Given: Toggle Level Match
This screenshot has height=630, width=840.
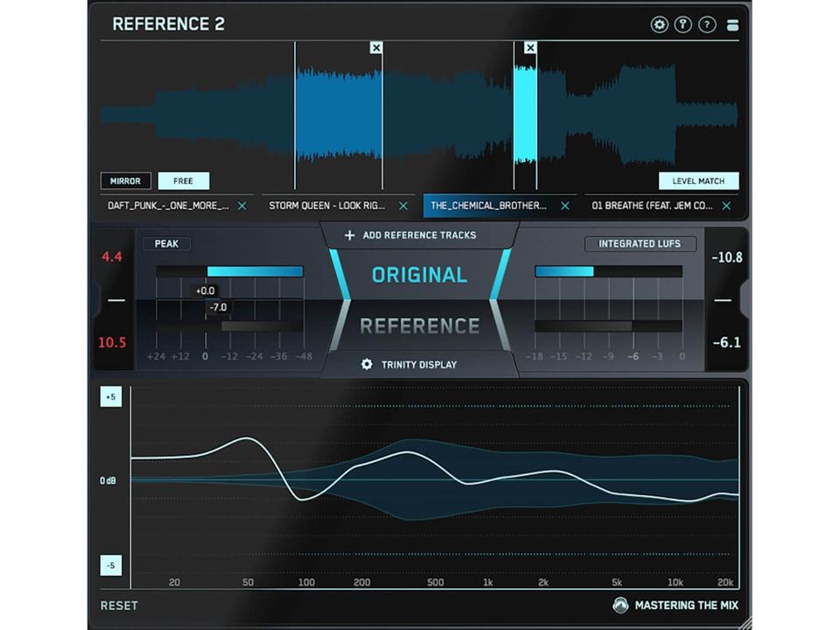Looking at the screenshot, I should (x=698, y=181).
